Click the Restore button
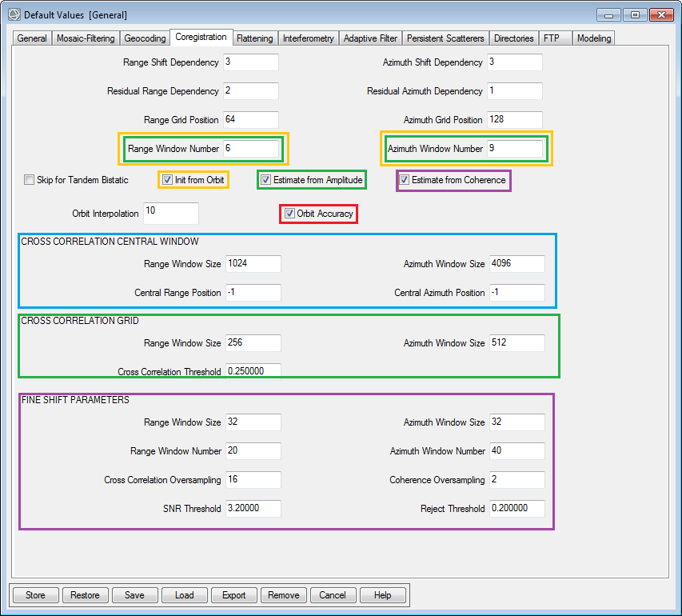The height and width of the screenshot is (616, 682). click(85, 595)
